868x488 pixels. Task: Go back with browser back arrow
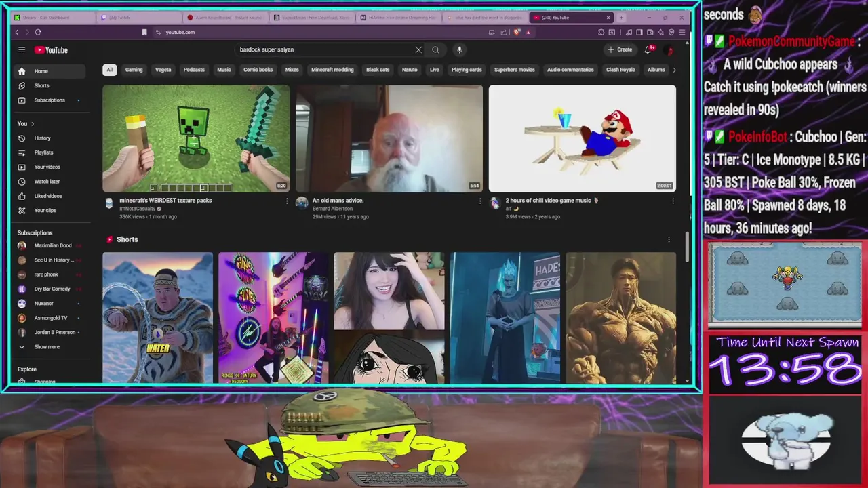(x=17, y=32)
